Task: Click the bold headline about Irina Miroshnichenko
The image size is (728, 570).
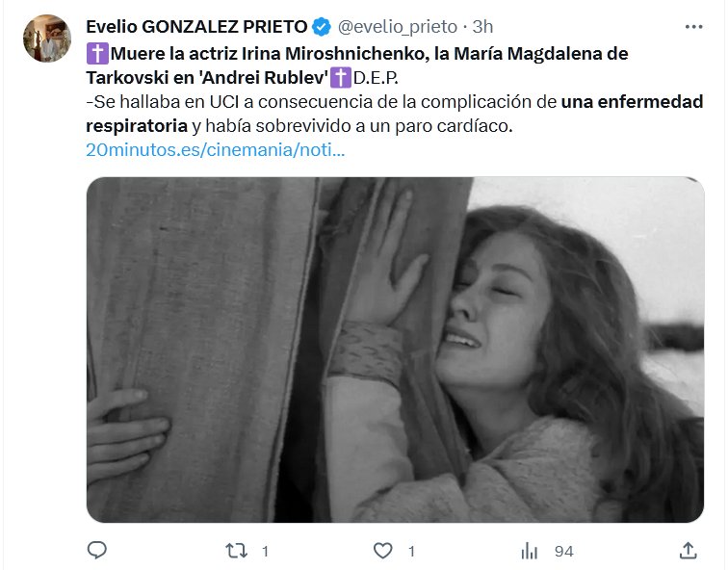Action: pos(357,65)
